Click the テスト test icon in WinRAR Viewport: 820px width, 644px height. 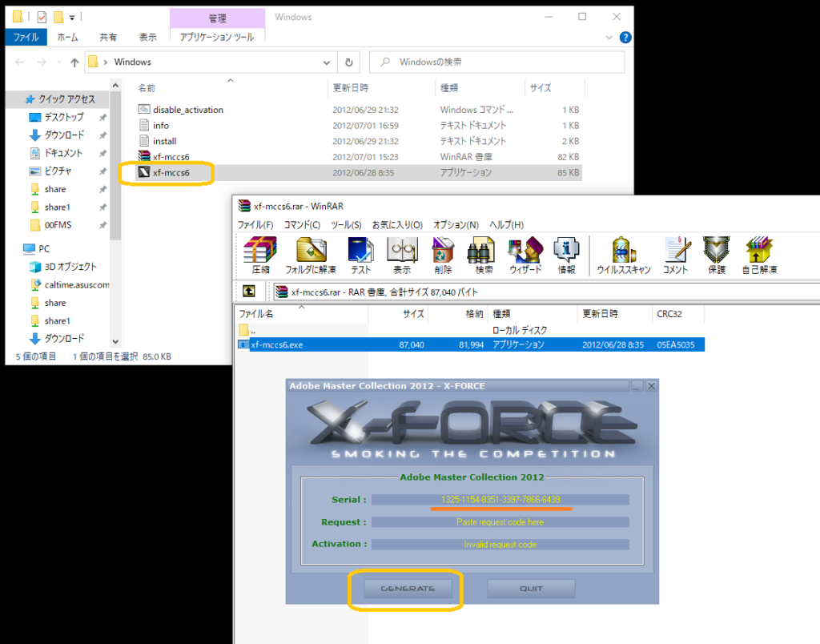pos(361,256)
